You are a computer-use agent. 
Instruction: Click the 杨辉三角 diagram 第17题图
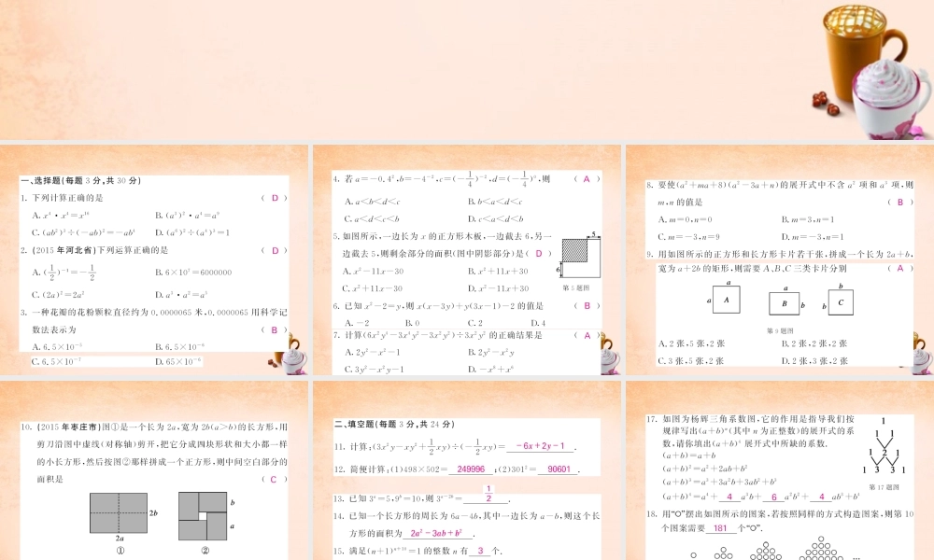click(884, 446)
